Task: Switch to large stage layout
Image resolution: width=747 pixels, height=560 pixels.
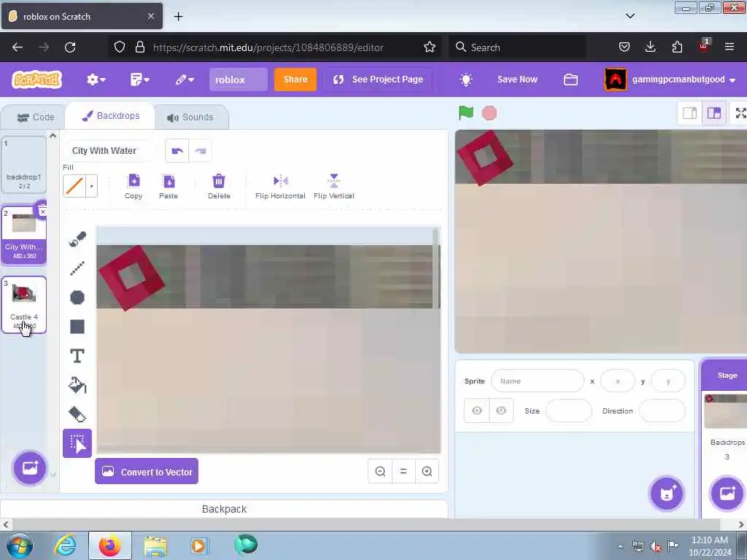Action: click(714, 113)
